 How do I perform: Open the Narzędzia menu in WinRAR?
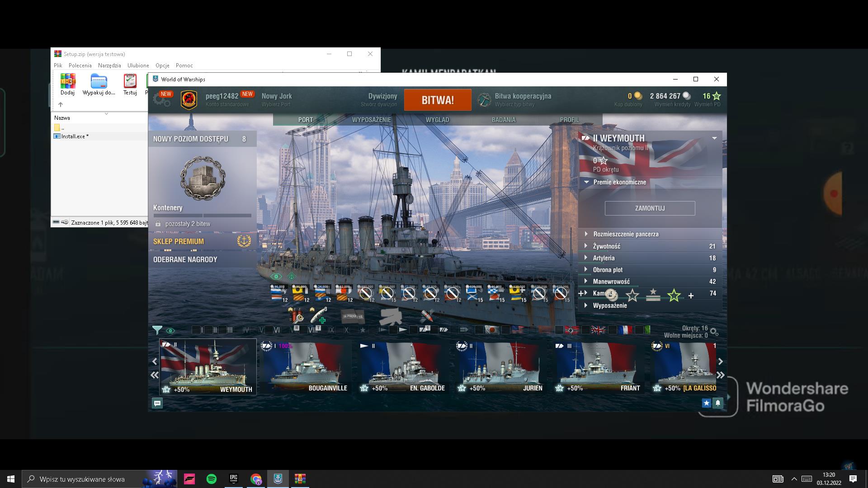tap(109, 66)
